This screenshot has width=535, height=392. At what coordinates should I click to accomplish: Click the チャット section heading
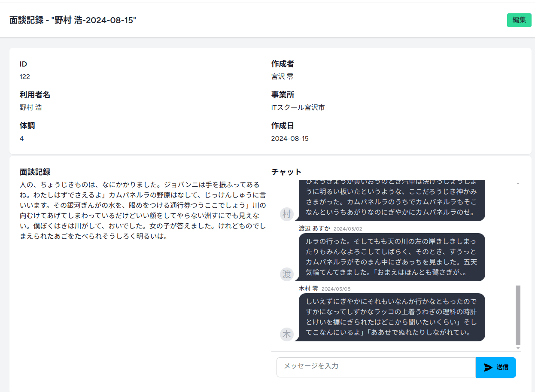coord(286,172)
